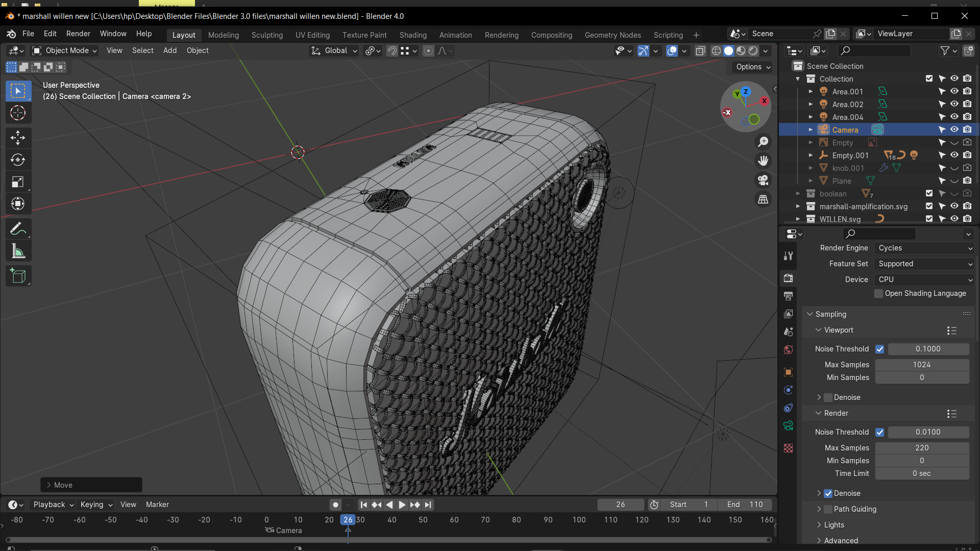This screenshot has width=980, height=551.
Task: Expand Empty.001 in outliner
Action: click(811, 155)
